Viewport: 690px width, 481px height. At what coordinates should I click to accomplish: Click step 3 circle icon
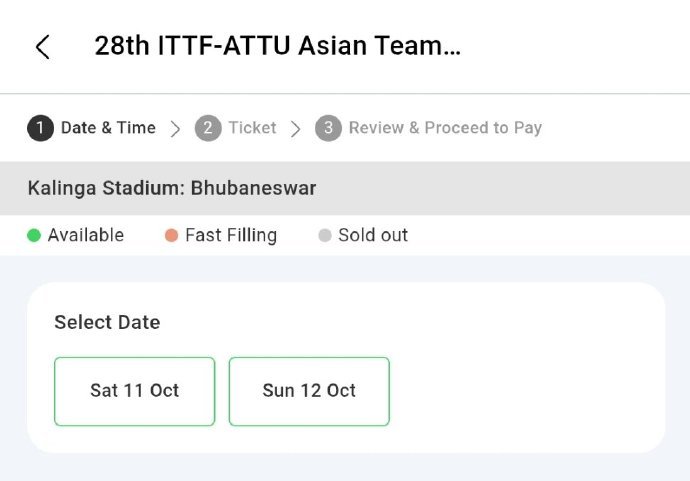point(328,128)
